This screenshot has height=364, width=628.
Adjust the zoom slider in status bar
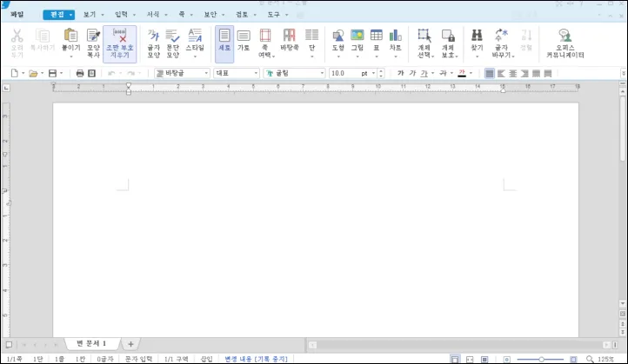[541, 359]
